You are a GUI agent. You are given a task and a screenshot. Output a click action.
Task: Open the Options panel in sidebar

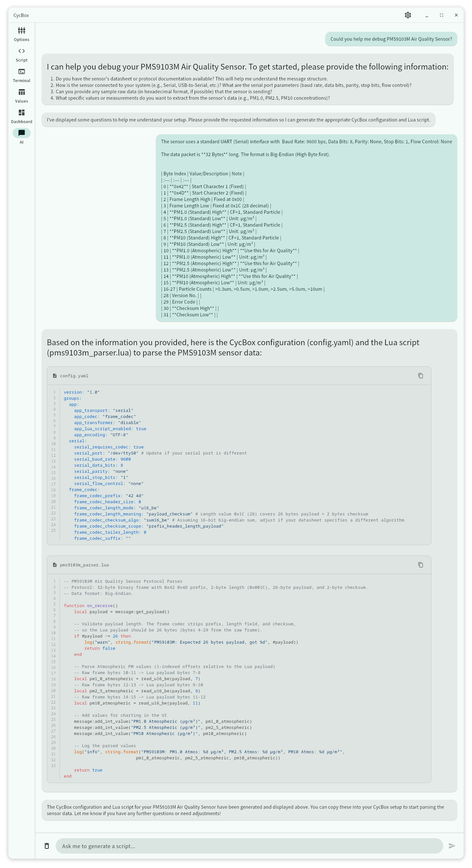click(x=21, y=34)
